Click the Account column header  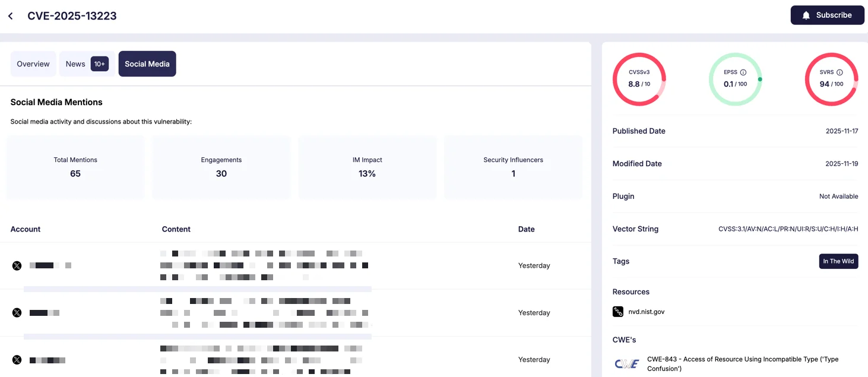click(x=26, y=229)
